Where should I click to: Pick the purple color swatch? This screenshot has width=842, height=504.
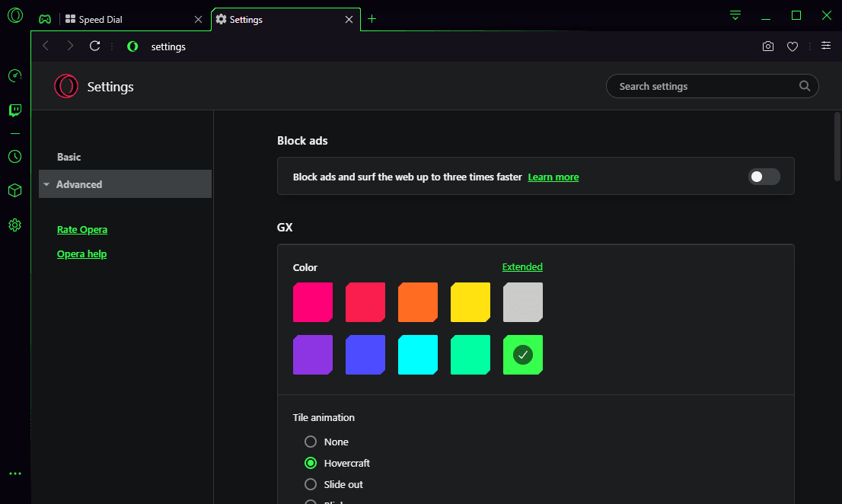point(313,355)
